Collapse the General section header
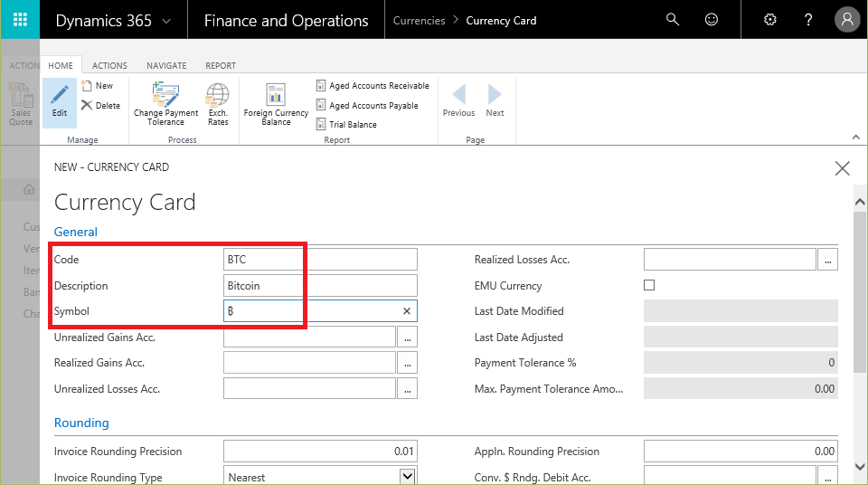 (x=75, y=232)
